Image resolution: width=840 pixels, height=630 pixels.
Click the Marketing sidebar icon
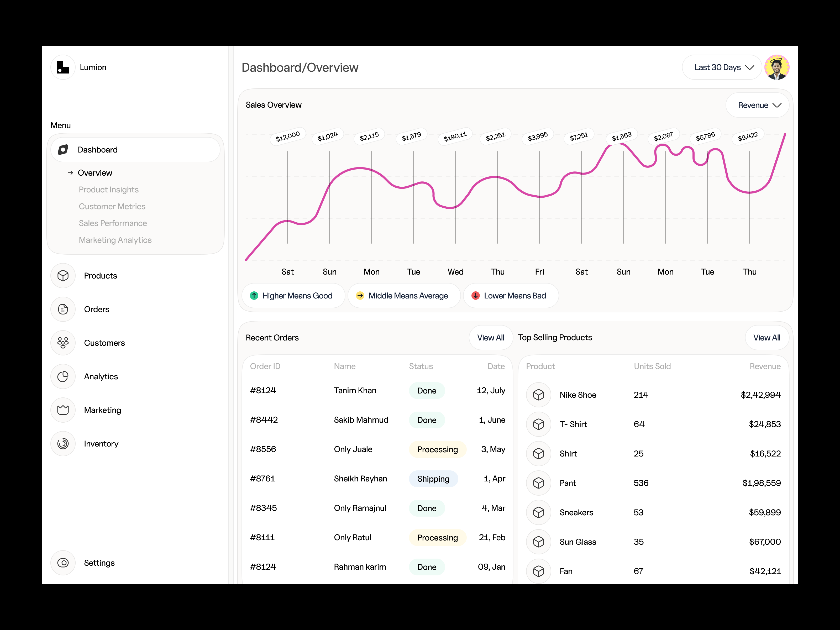63,410
